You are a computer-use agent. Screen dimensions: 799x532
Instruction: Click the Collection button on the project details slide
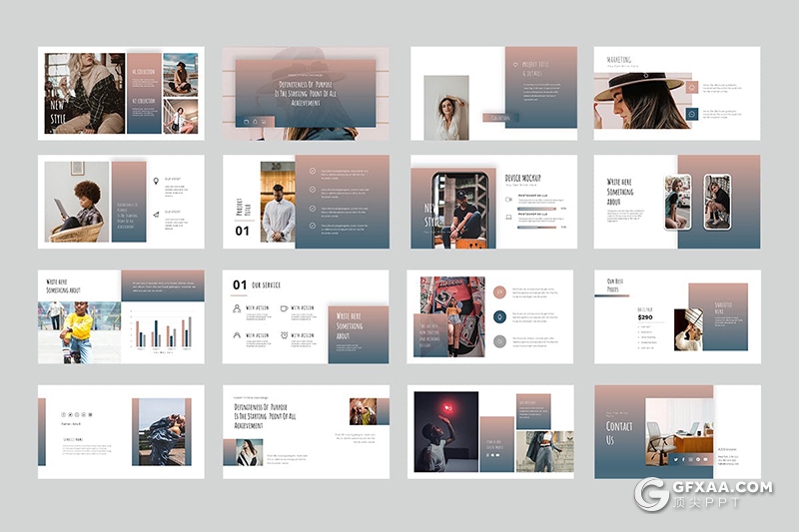point(500,118)
